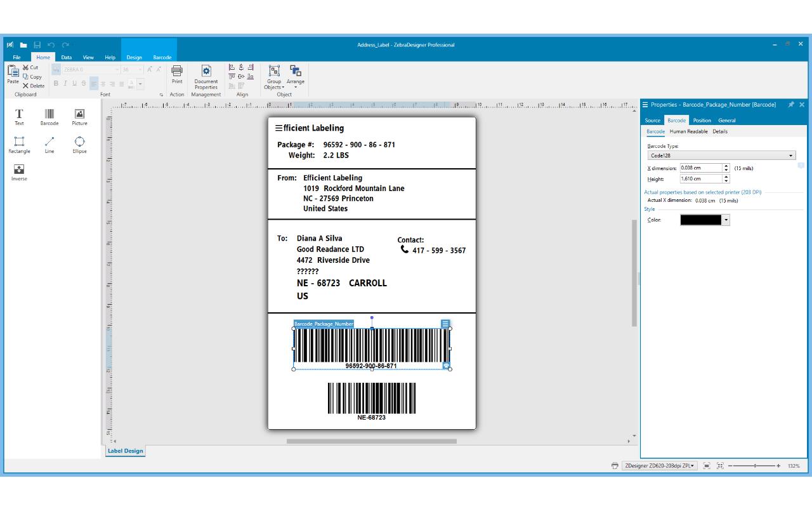Select the Barcode tool in toolbox
The image size is (812, 511).
pos(49,117)
